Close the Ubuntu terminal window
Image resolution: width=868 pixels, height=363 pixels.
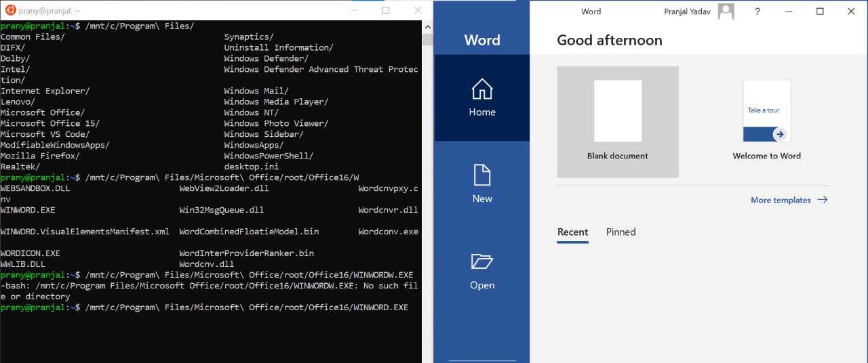(417, 10)
